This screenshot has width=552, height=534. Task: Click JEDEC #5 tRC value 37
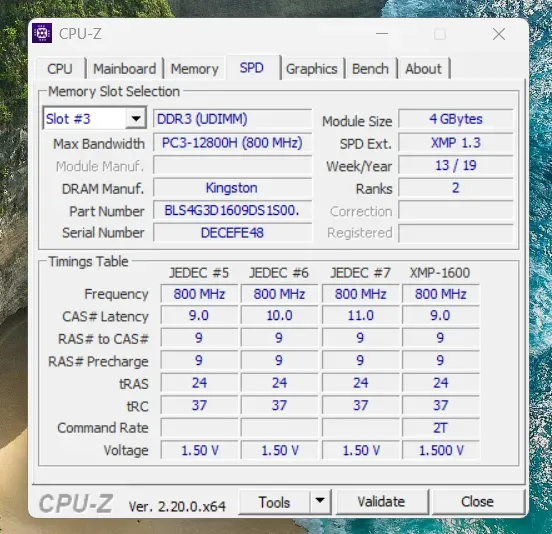coord(199,405)
